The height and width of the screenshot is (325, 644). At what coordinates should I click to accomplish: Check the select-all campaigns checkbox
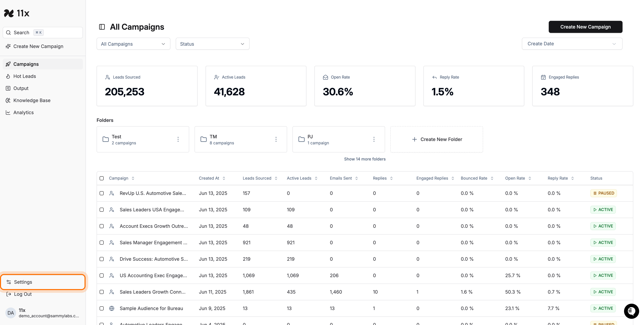101,178
